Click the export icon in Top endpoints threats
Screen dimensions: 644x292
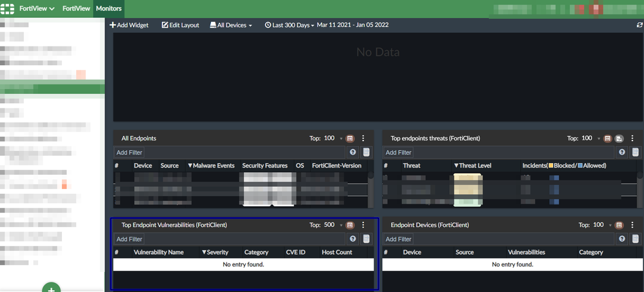[x=619, y=139]
